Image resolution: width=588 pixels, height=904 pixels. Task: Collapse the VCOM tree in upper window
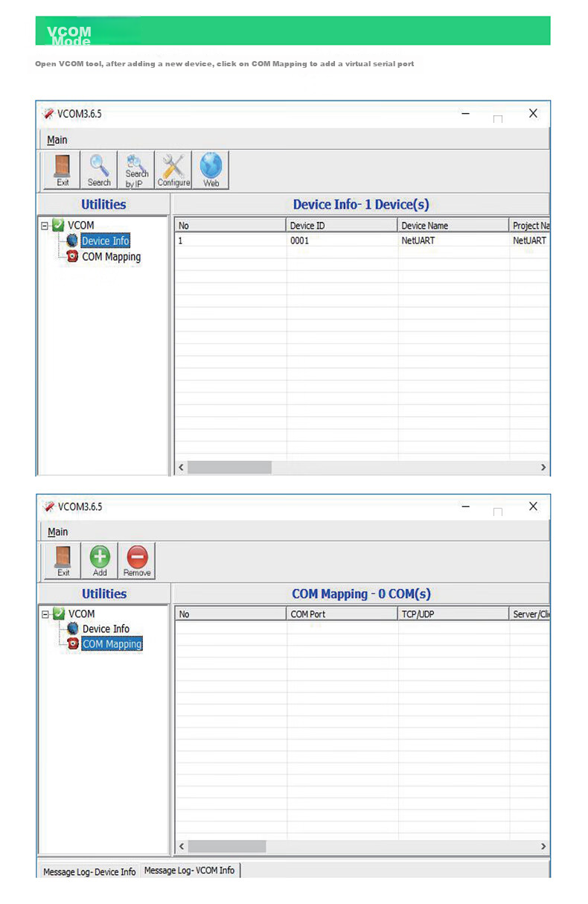tap(45, 225)
